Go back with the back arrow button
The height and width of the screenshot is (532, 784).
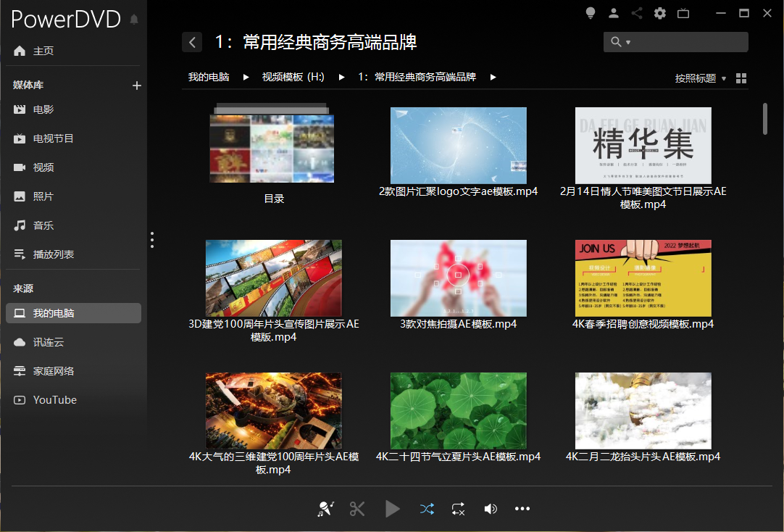pos(191,41)
